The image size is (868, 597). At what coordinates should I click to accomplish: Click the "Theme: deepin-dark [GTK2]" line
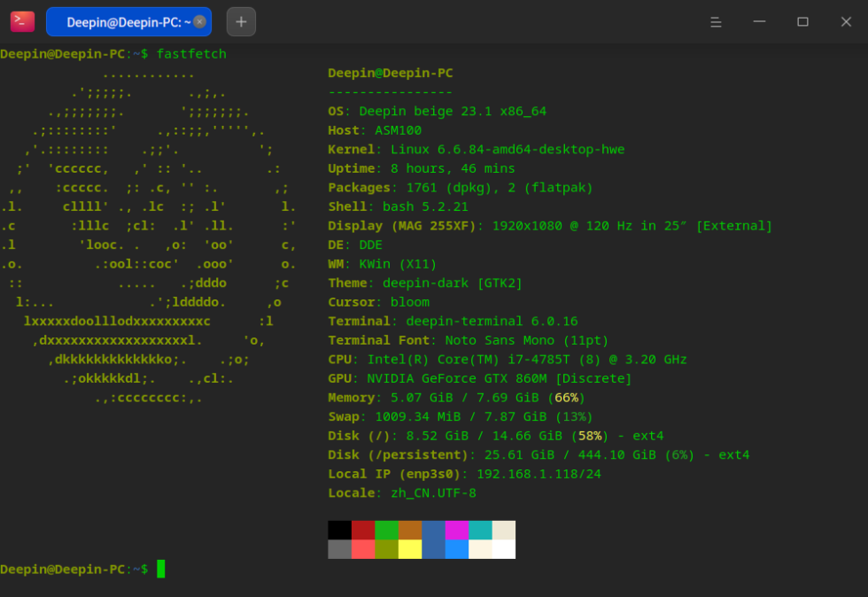click(x=426, y=283)
